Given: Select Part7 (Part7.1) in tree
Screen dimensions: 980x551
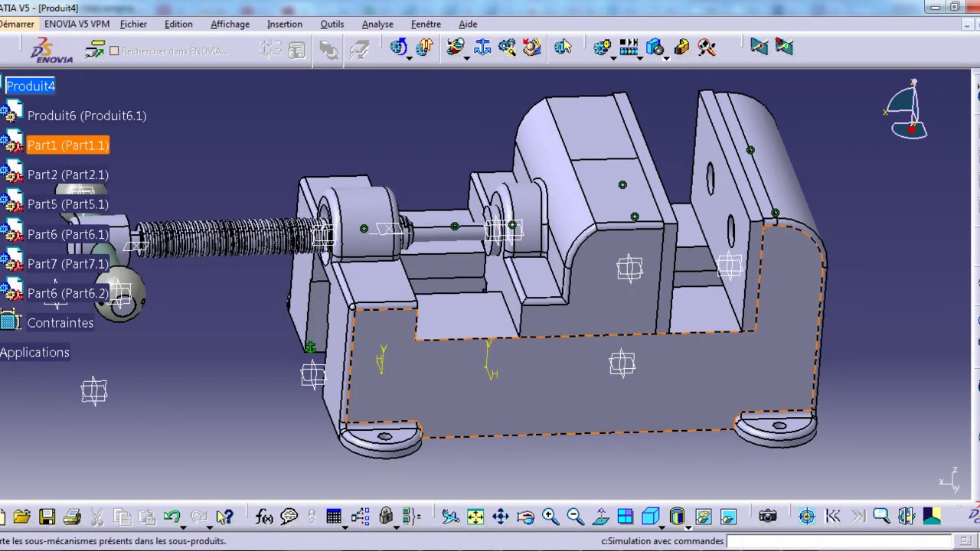Looking at the screenshot, I should [68, 263].
